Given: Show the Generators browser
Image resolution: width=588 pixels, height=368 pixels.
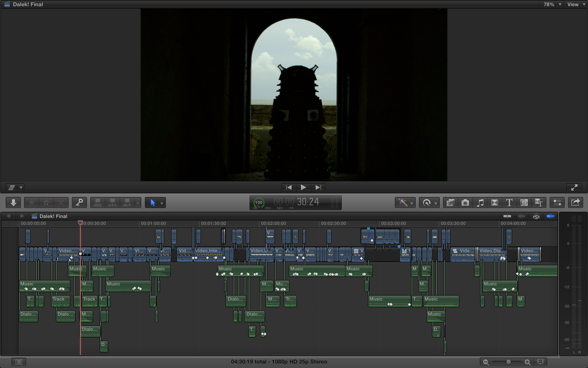Looking at the screenshot, I should tap(524, 202).
